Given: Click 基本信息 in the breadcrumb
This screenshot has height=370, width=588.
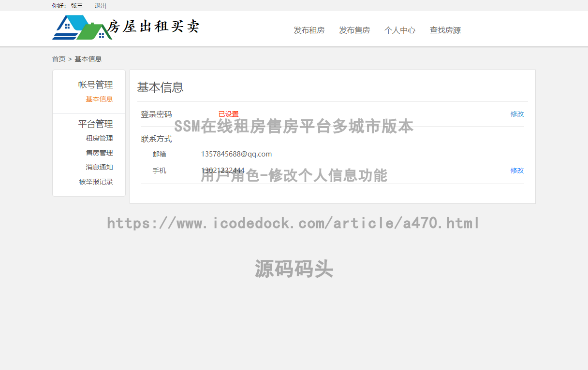Looking at the screenshot, I should tap(88, 58).
